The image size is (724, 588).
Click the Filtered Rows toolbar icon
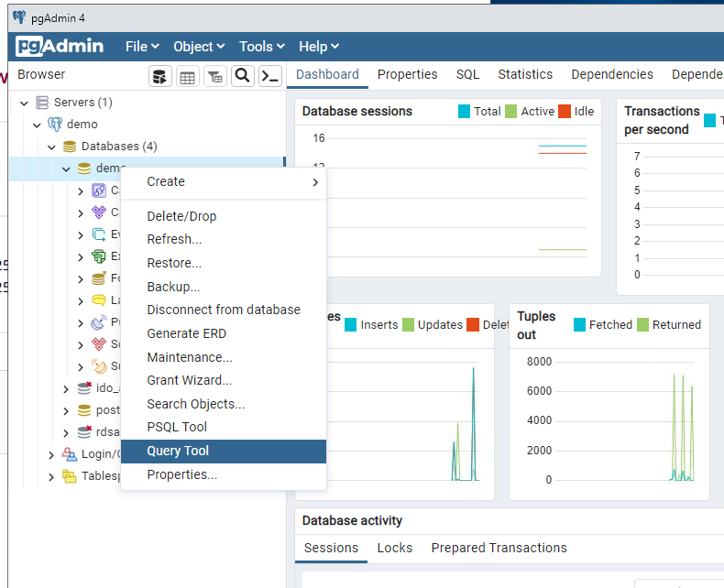214,77
